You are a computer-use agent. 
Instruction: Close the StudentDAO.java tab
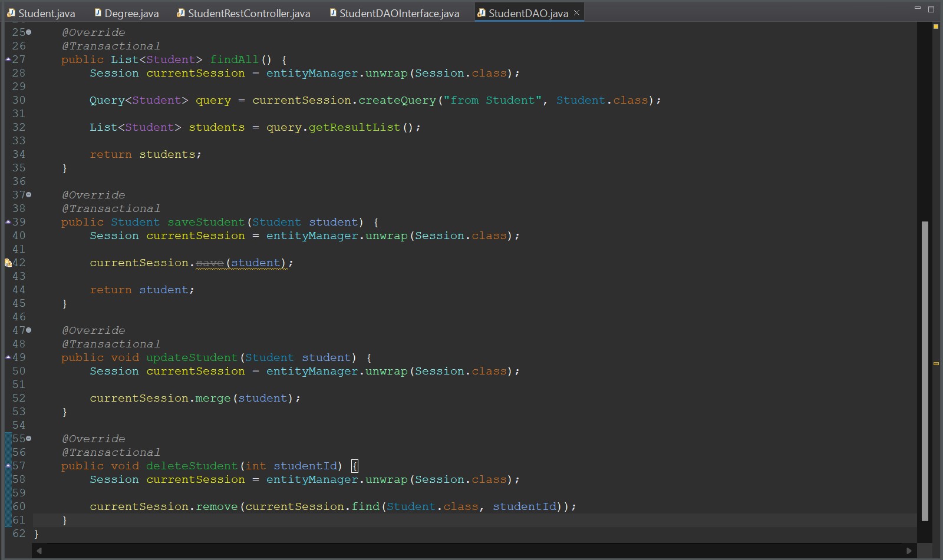[x=576, y=12]
